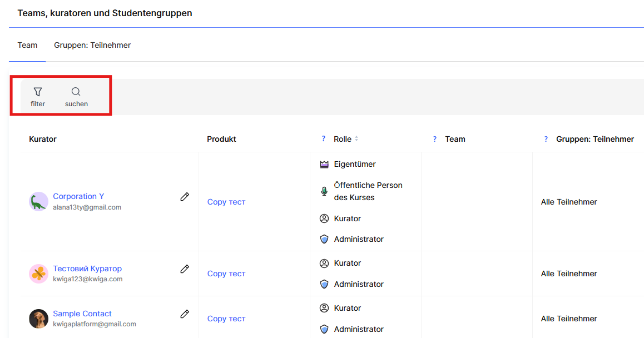The image size is (644, 338).
Task: Click the Sample Contact profile photo
Action: (38, 319)
